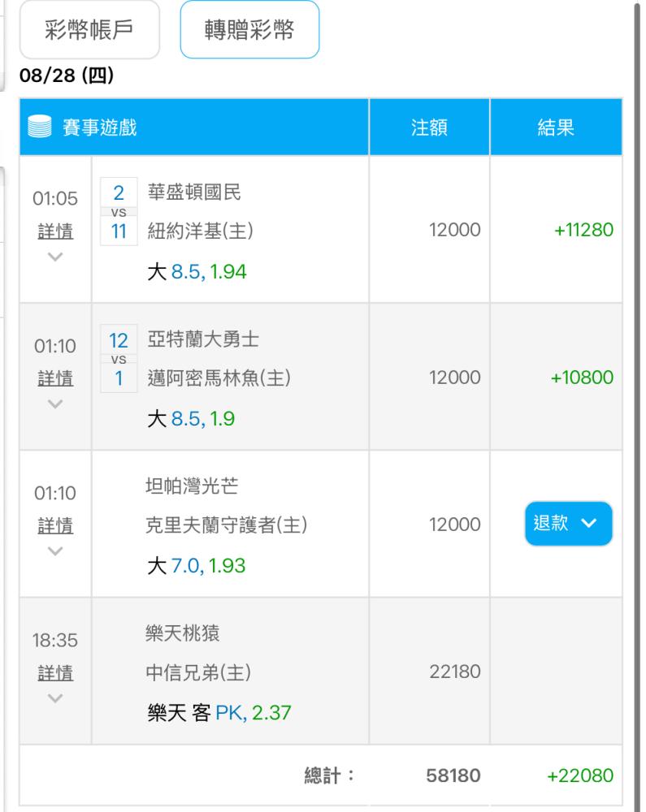Open 詳情 for Braves vs Marlins game
The image size is (646, 812).
[x=55, y=378]
